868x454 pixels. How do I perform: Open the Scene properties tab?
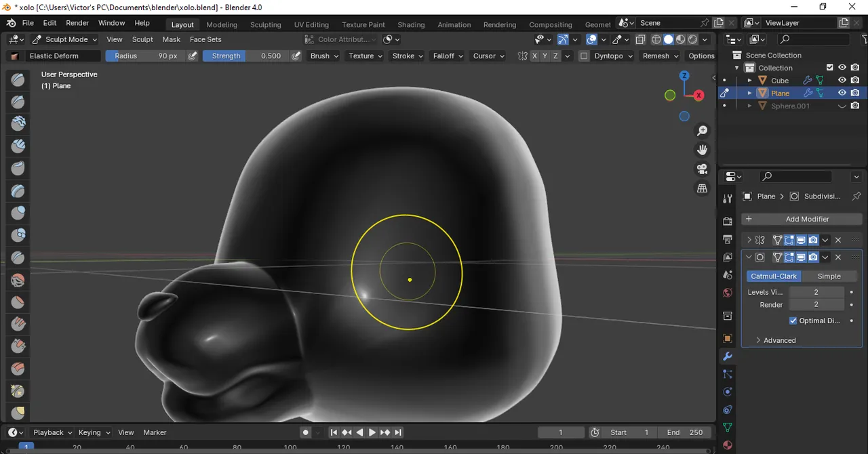coord(728,275)
